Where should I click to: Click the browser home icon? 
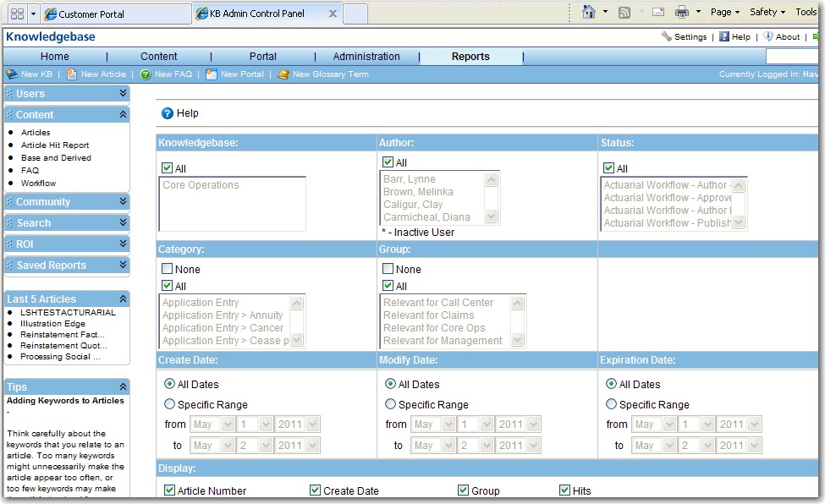[589, 12]
